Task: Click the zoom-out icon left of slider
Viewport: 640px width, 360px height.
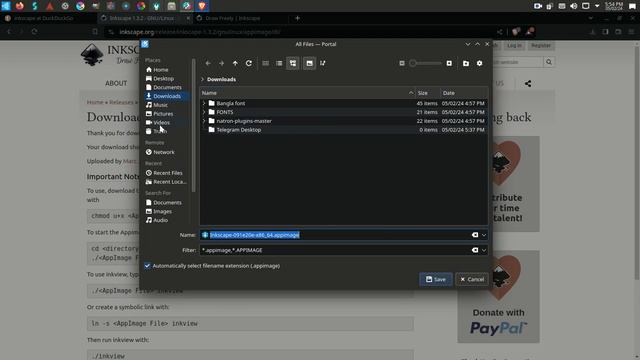Action: click(402, 63)
